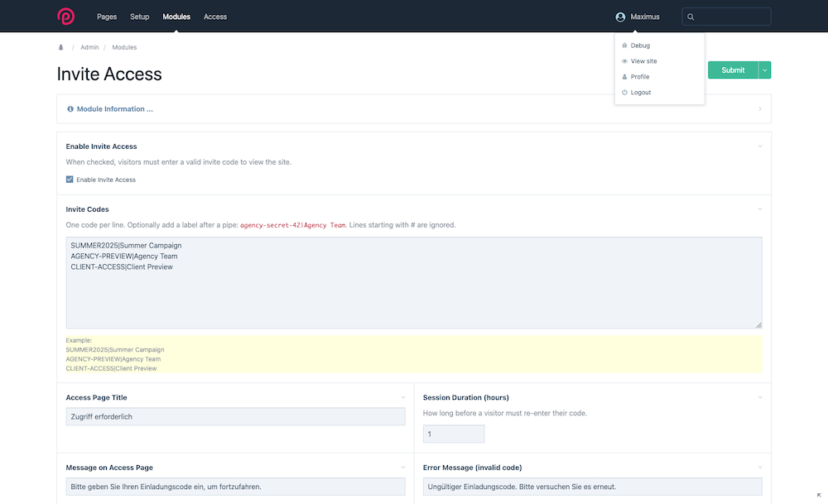This screenshot has height=504, width=828.
Task: Collapse the Invite Codes field
Action: click(759, 209)
